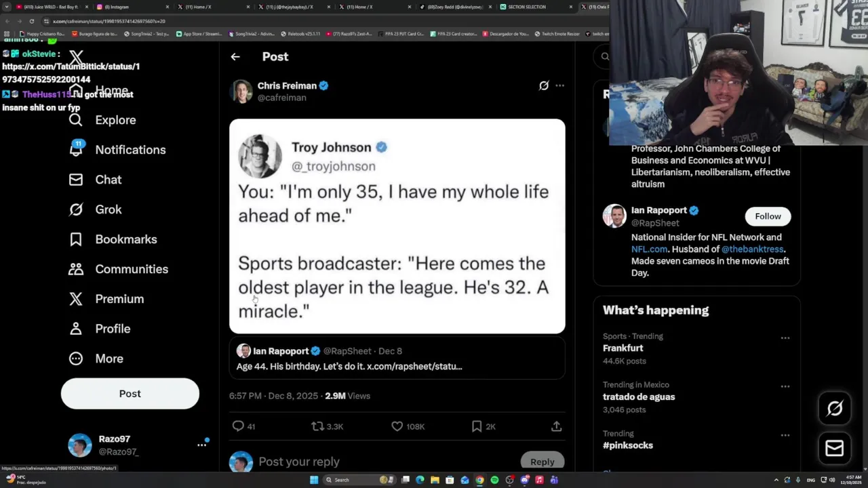Viewport: 868px width, 488px height.
Task: Open the Frankfurt trending topic
Action: pyautogui.click(x=623, y=348)
